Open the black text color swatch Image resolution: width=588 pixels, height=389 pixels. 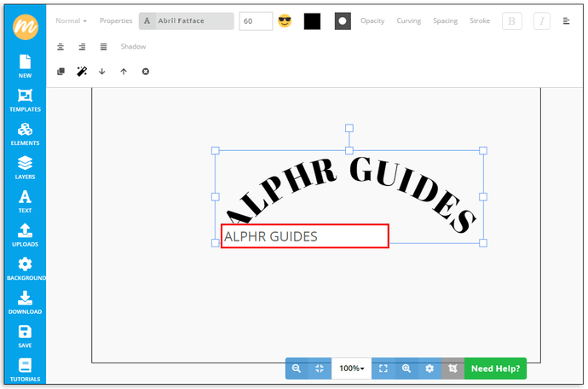[x=312, y=21]
